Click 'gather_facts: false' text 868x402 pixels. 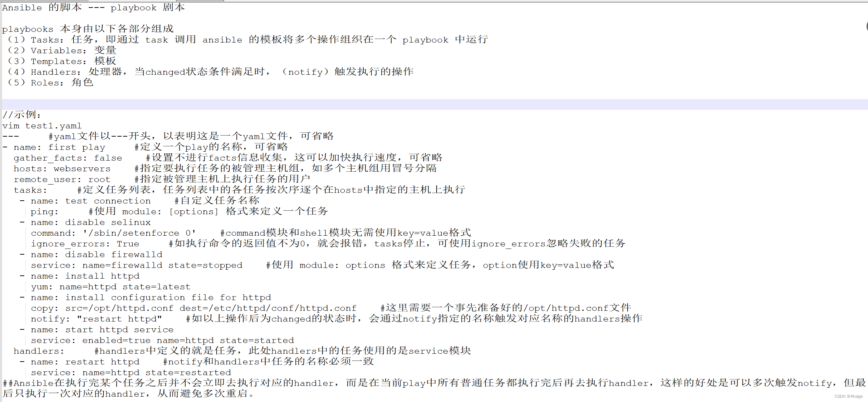[68, 158]
